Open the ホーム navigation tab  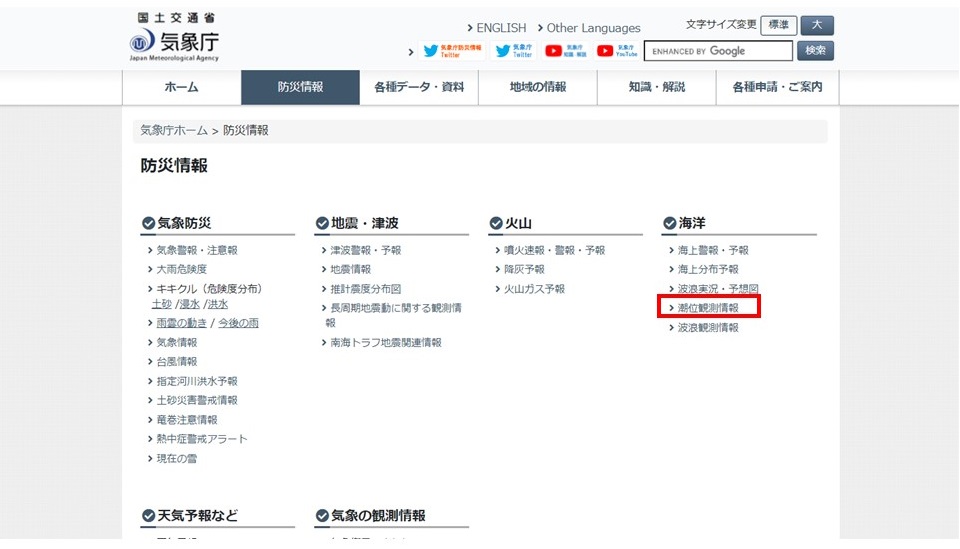181,87
